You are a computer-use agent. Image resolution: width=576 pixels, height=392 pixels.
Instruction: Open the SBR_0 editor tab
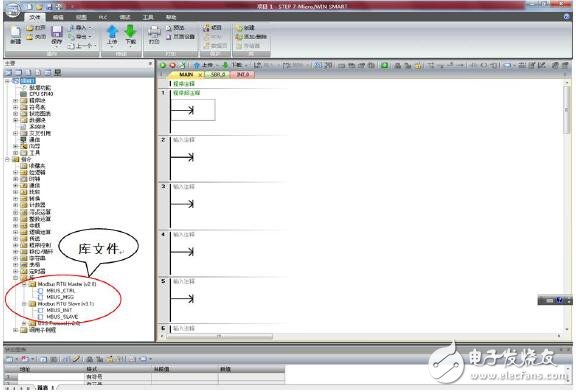(x=217, y=75)
